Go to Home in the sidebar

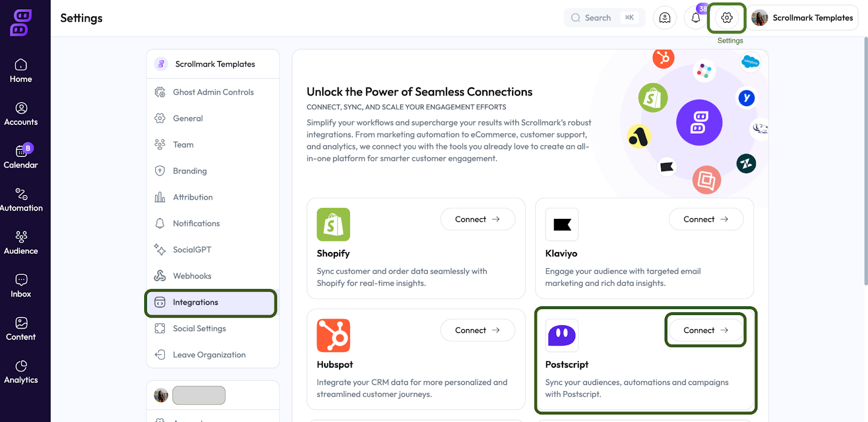point(21,71)
